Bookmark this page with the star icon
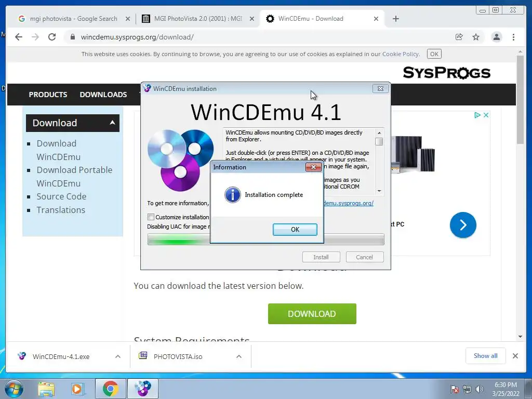Viewport: 532px width, 399px height. click(x=476, y=37)
